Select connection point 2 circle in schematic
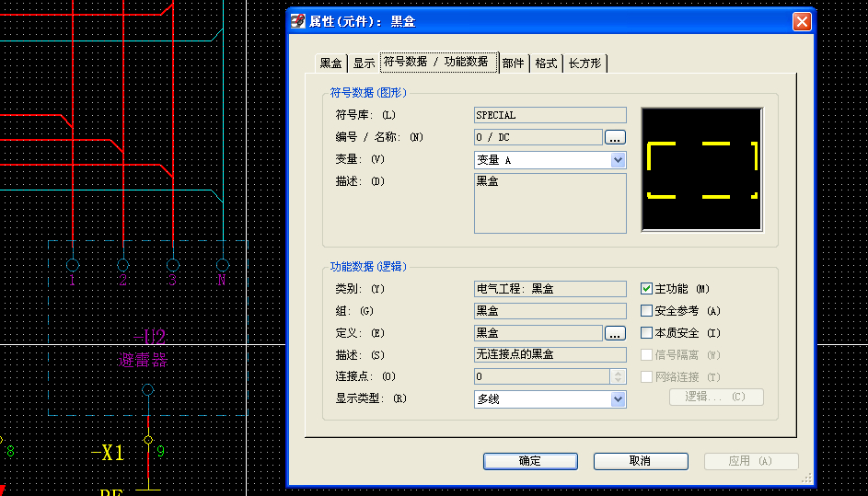Image resolution: width=868 pixels, height=496 pixels. (123, 265)
